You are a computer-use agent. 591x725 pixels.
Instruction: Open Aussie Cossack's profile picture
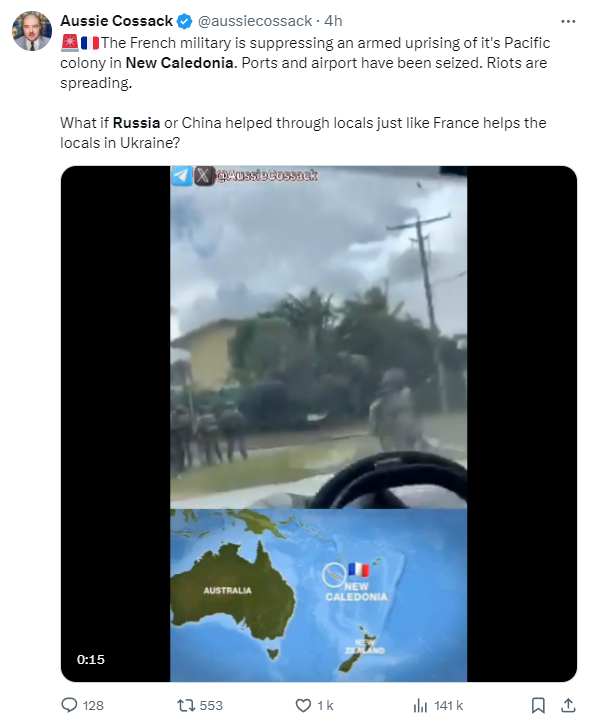click(x=32, y=31)
